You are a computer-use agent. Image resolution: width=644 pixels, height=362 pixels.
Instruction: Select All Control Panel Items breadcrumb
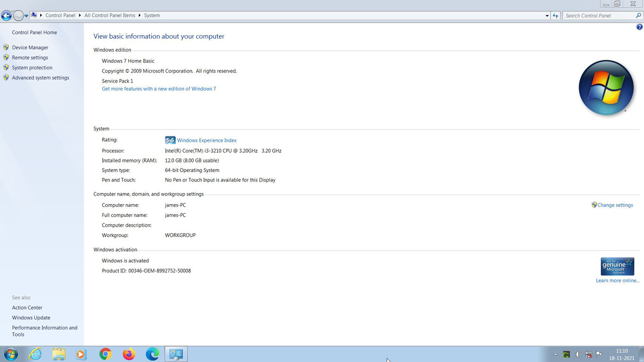pos(110,16)
